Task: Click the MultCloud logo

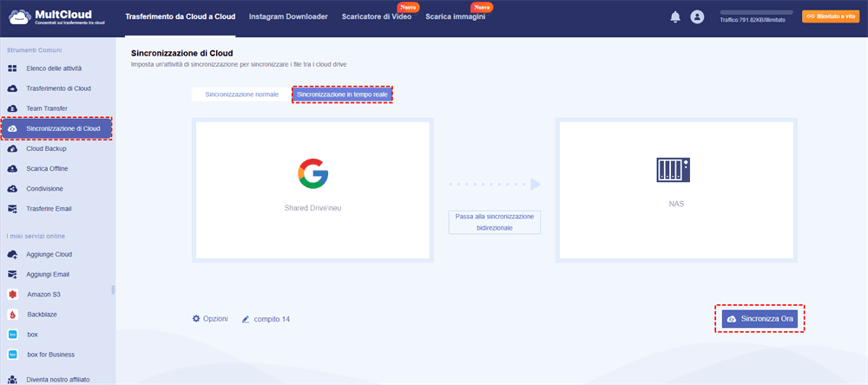Action: pyautogui.click(x=57, y=17)
